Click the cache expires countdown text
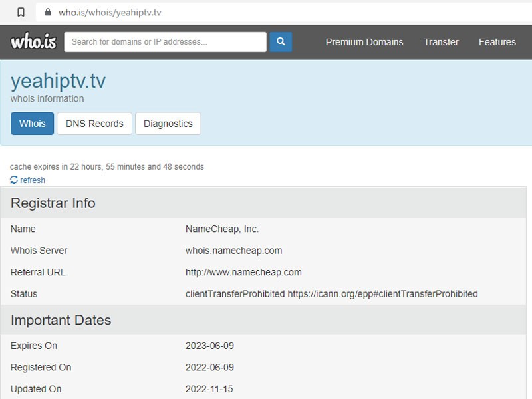Screen dimensions: 532x399 [107, 167]
